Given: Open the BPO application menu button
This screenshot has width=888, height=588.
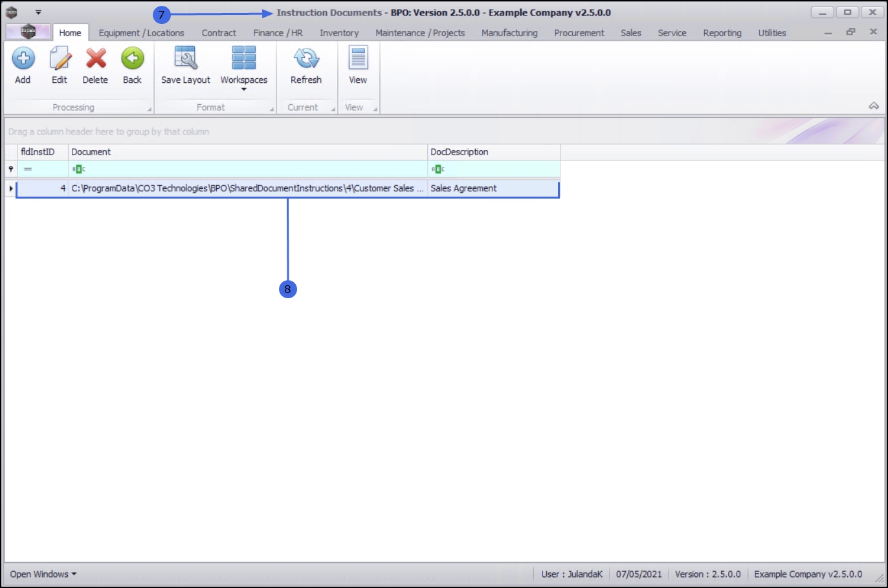Looking at the screenshot, I should 28,32.
